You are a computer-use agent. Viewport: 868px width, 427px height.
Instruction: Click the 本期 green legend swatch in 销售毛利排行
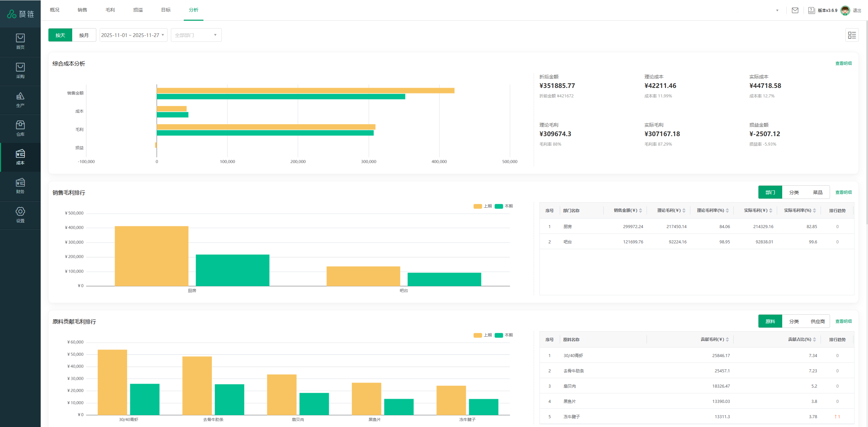coord(499,206)
